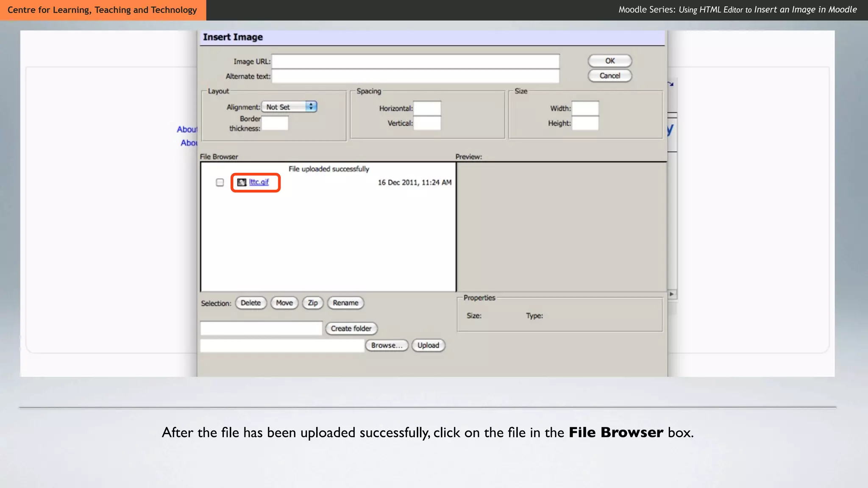Click the lttc.gif file link
The height and width of the screenshot is (488, 868).
click(x=259, y=182)
